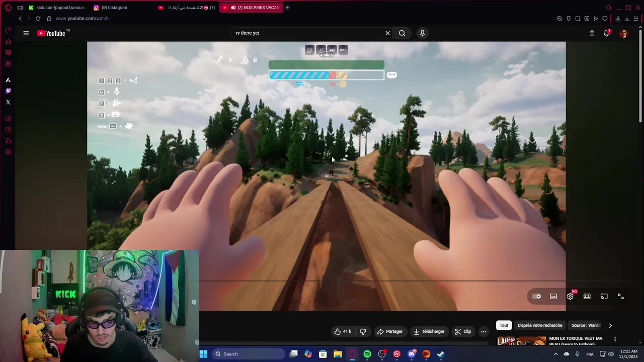Open Aria AI in the Opera sidebar
Image resolution: width=644 pixels, height=362 pixels.
tap(8, 80)
